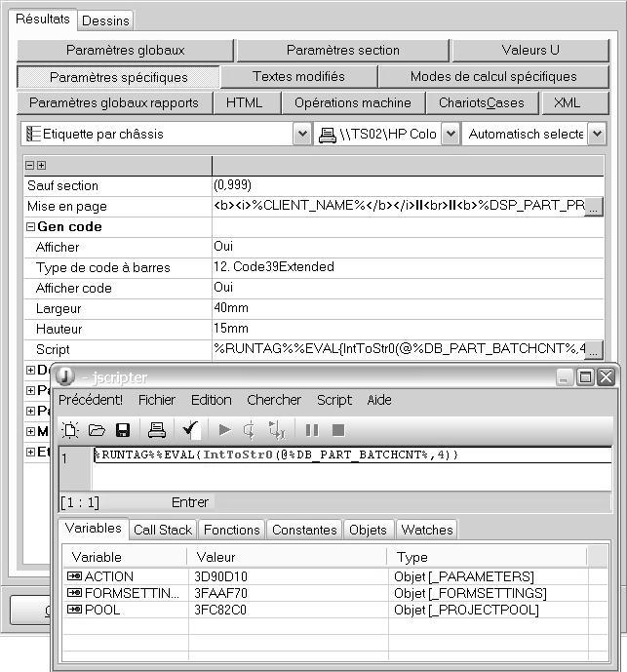Click in the script editor line 1
Image resolution: width=627 pixels, height=672 pixels.
coord(352,455)
